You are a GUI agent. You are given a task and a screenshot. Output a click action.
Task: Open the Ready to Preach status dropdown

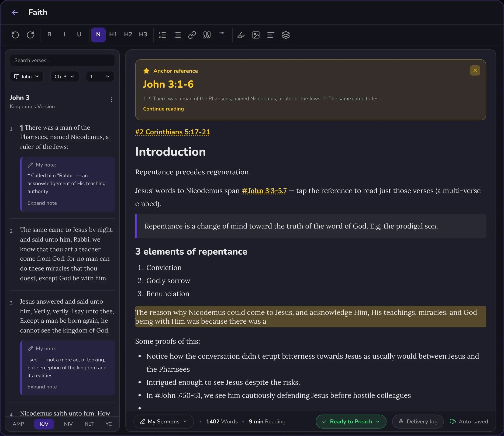(351, 421)
